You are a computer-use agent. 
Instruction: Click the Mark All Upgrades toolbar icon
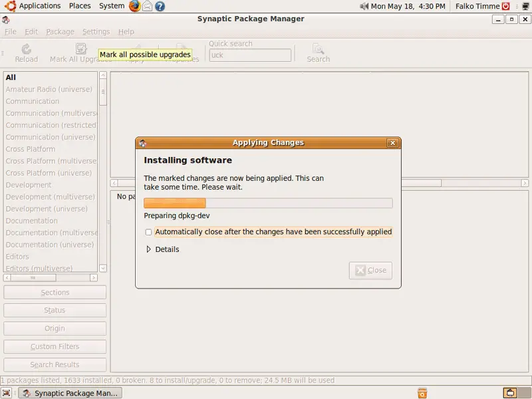coord(81,49)
